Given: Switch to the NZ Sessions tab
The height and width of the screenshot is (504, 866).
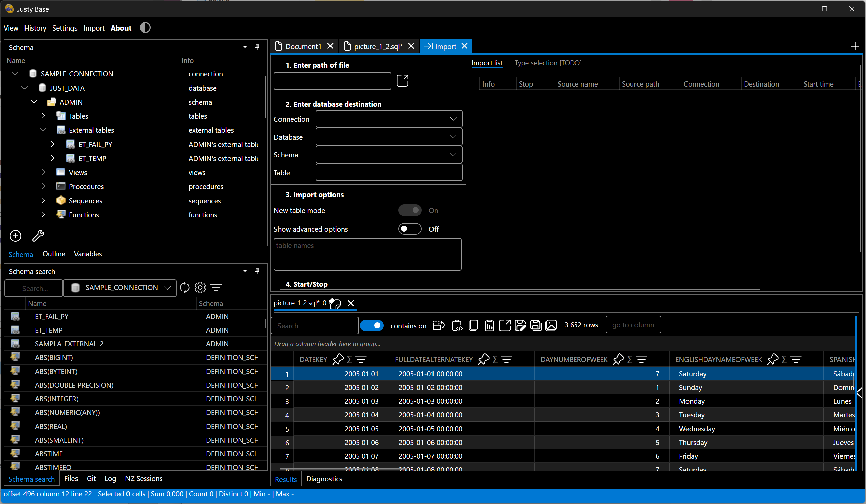Looking at the screenshot, I should [144, 478].
